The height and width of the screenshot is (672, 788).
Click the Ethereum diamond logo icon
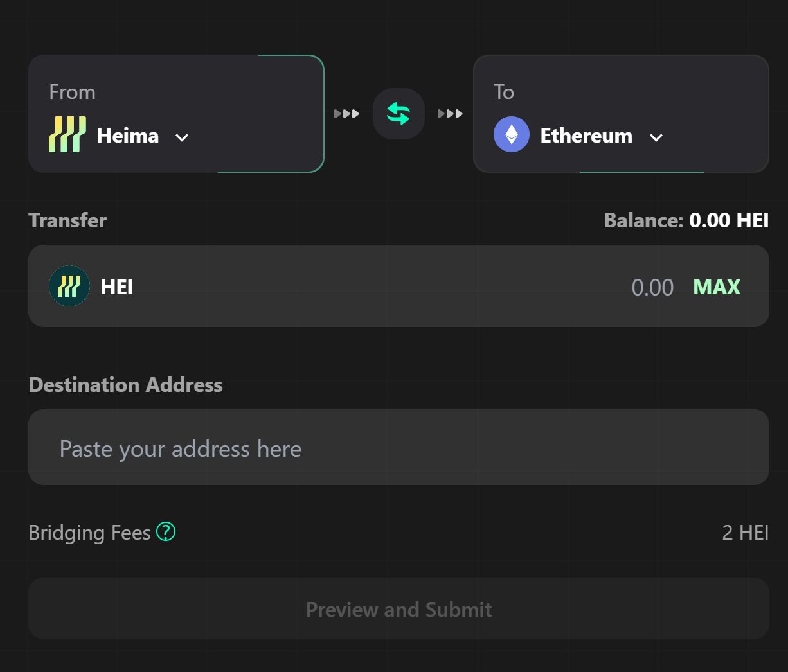[512, 135]
